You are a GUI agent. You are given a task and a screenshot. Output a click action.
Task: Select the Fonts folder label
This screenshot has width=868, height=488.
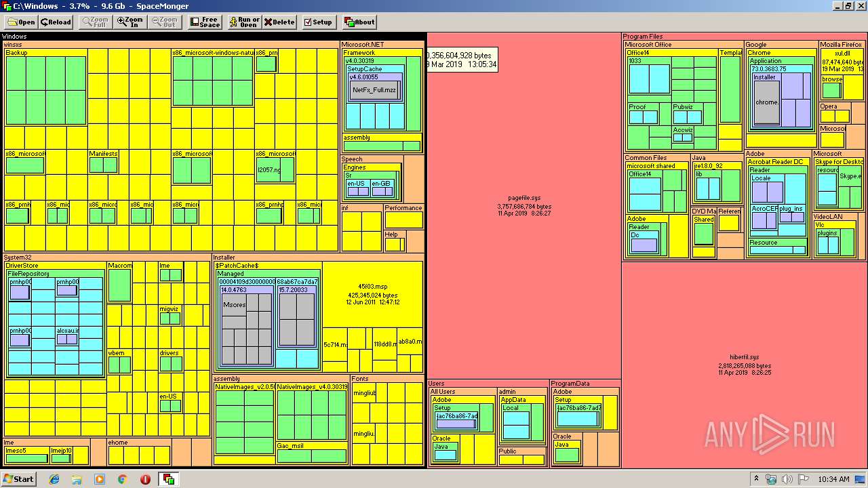[360, 379]
